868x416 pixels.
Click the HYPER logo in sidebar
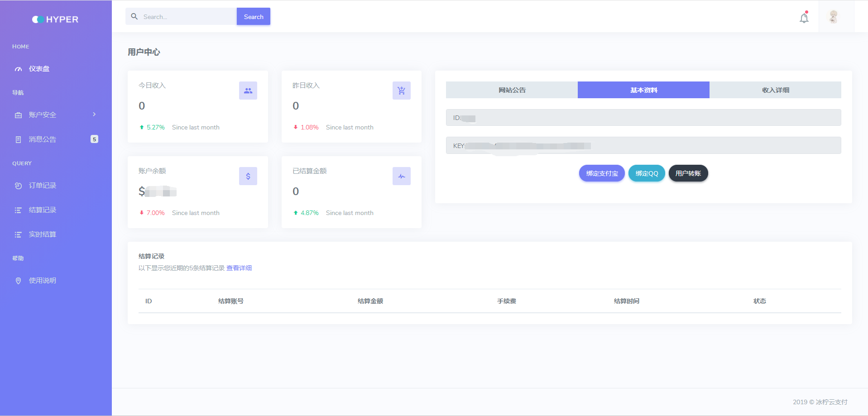(x=55, y=19)
